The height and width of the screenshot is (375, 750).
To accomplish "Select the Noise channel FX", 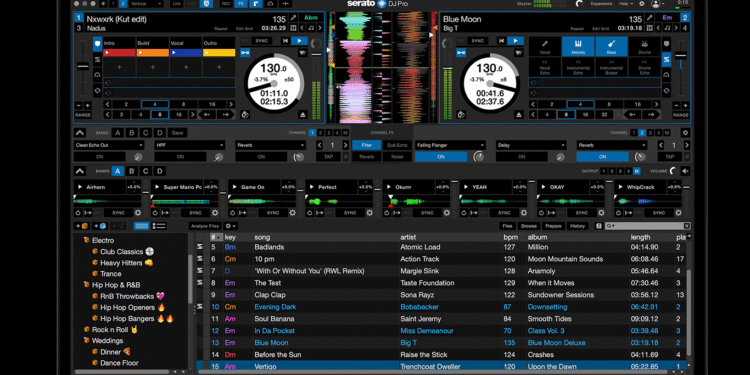I will pos(397,156).
